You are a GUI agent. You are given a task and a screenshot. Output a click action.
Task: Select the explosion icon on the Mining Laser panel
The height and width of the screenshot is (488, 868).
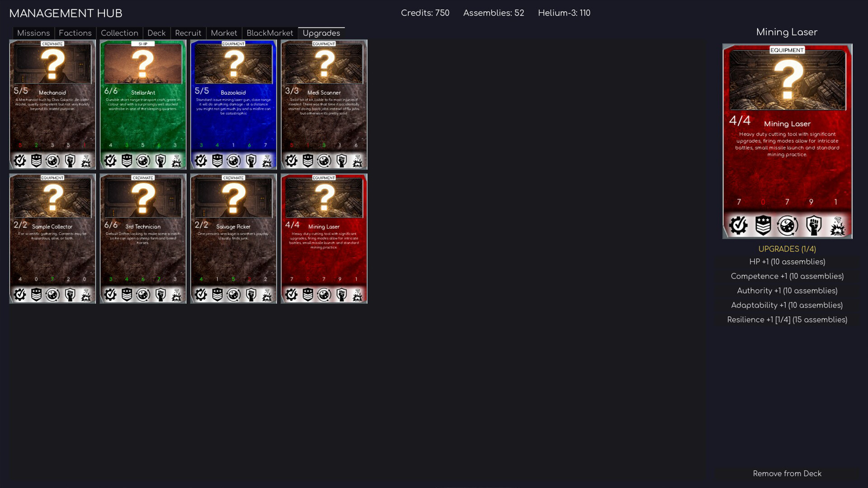click(839, 226)
